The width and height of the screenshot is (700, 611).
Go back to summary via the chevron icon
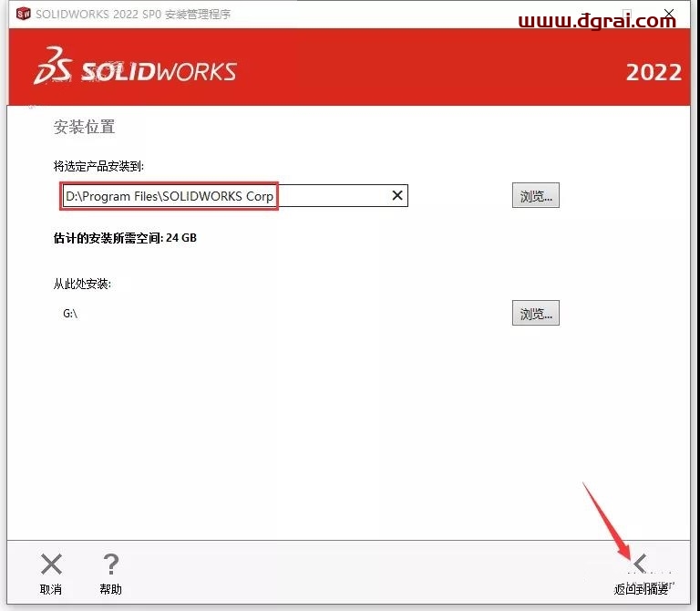click(x=641, y=564)
